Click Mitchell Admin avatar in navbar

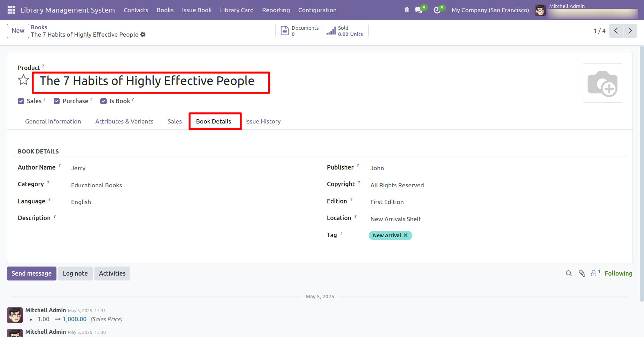click(540, 10)
